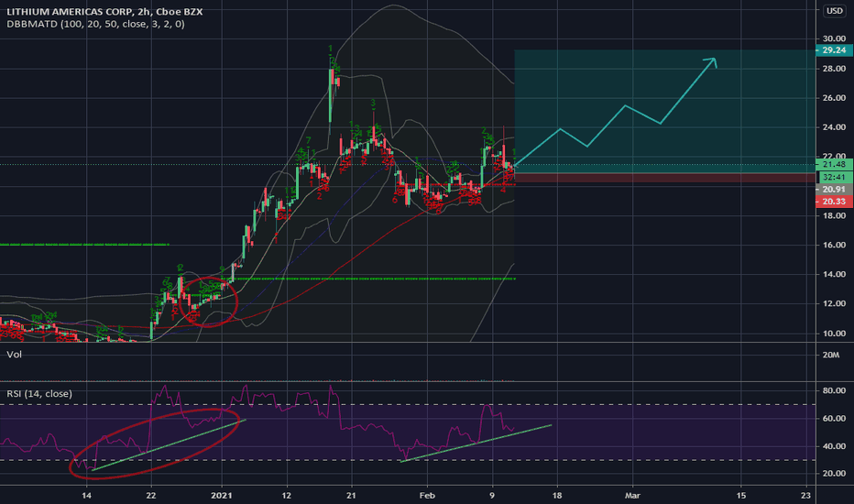The height and width of the screenshot is (504, 854).
Task: Select the red 20.33 stop price label
Action: pyautogui.click(x=834, y=202)
